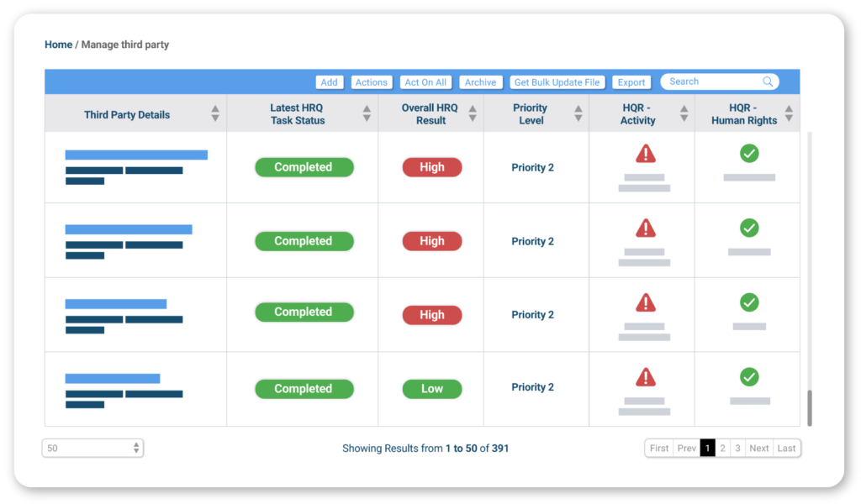This screenshot has width=861, height=504.
Task: Click the Add button in toolbar
Action: [329, 82]
